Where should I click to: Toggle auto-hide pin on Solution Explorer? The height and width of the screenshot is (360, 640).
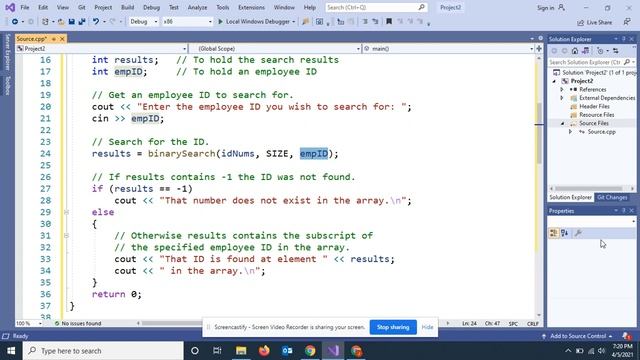tap(624, 39)
